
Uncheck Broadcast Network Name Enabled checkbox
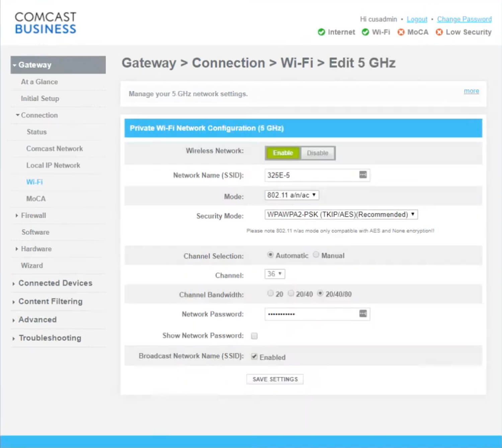coord(254,357)
